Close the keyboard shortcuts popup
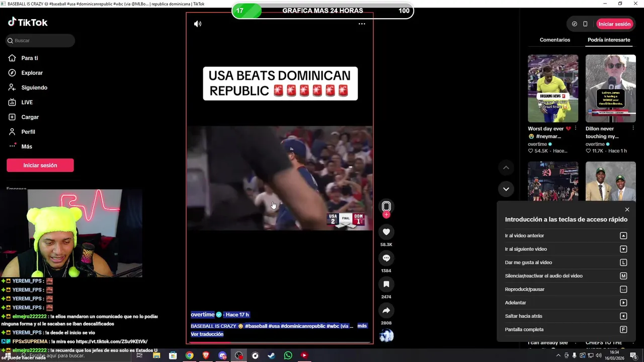644x362 pixels. (x=627, y=210)
